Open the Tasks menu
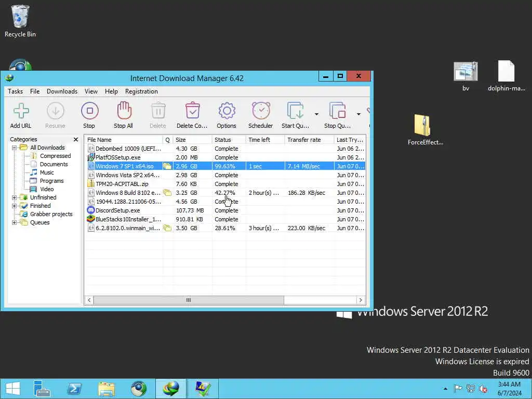This screenshot has width=532, height=399. (15, 91)
